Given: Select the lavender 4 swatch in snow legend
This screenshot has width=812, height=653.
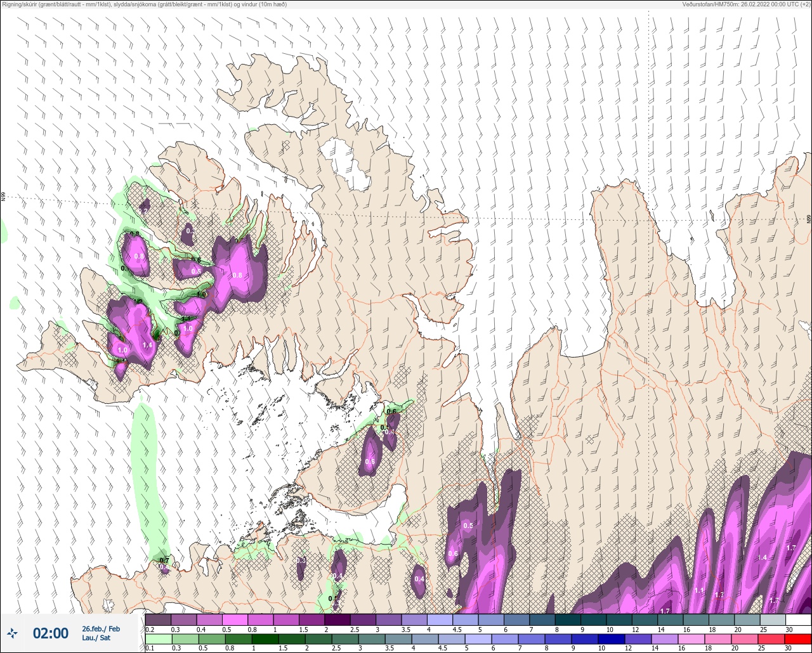Looking at the screenshot, I should pyautogui.click(x=440, y=619).
